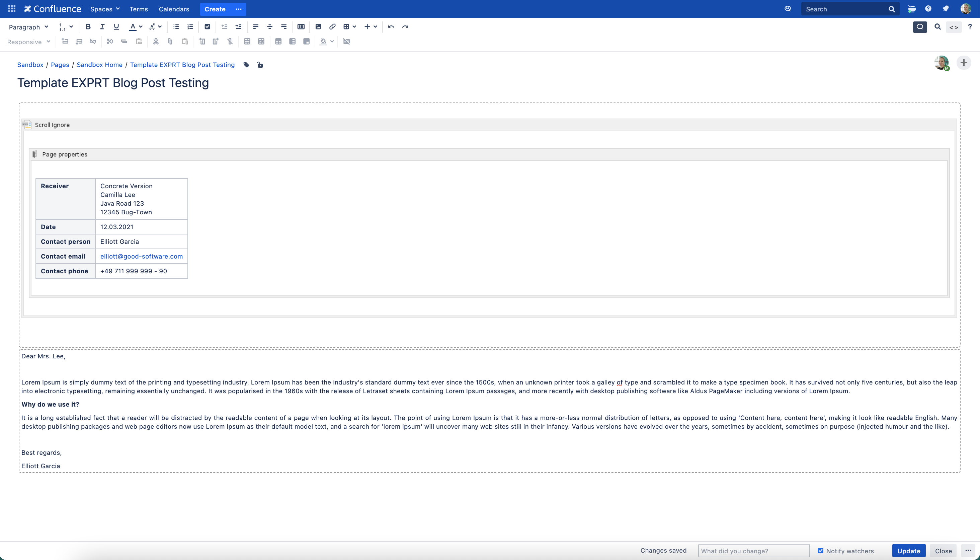Toggle bold formatting in the toolbar

click(88, 26)
